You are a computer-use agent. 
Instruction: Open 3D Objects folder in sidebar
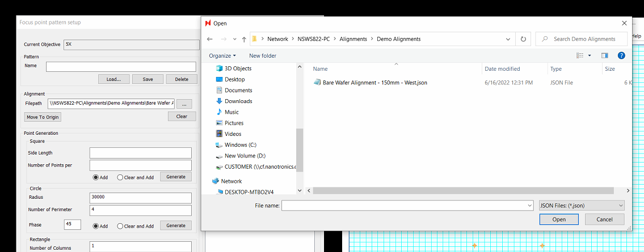(x=238, y=69)
